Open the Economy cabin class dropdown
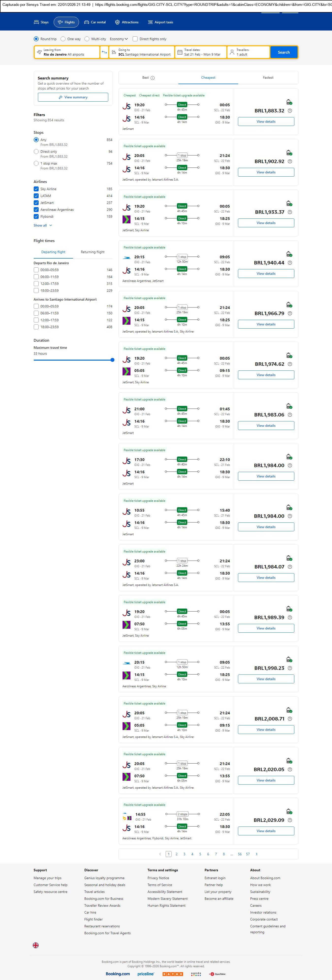This screenshot has width=332, height=980. [x=119, y=39]
